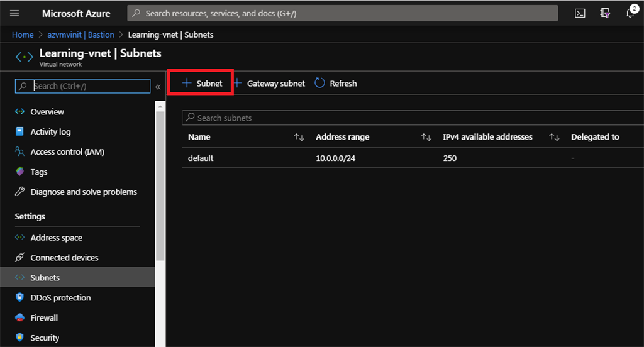644x347 pixels.
Task: Refresh the subnets list
Action: pos(336,84)
